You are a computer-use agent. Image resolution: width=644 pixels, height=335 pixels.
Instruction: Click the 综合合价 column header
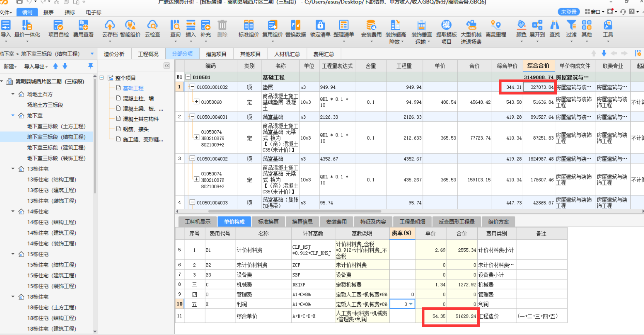click(538, 65)
